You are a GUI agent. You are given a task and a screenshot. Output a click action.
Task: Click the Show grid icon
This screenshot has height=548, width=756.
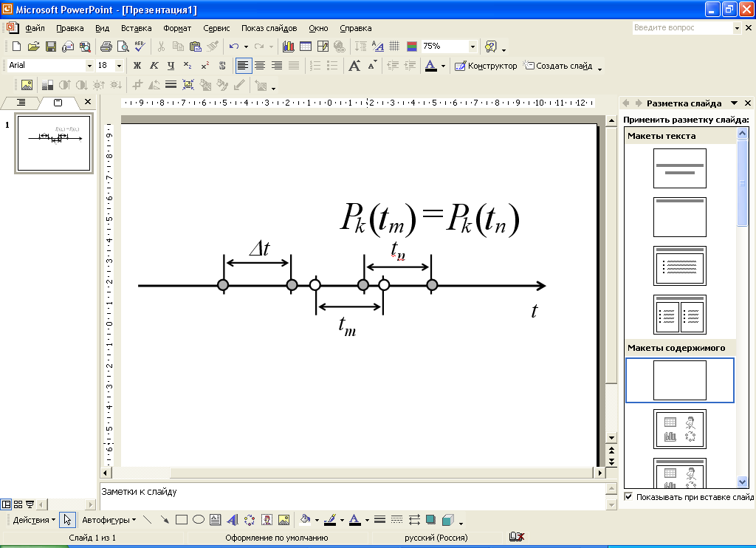(x=394, y=47)
